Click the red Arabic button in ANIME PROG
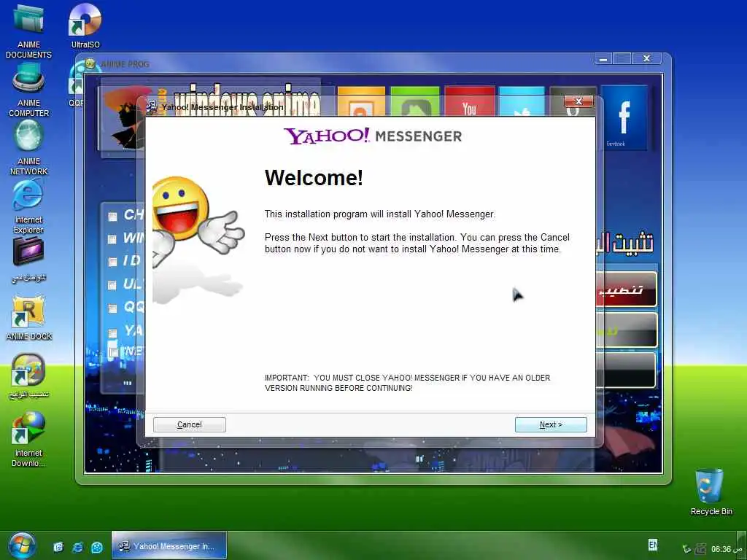Screen dimensions: 747x560 point(627,289)
